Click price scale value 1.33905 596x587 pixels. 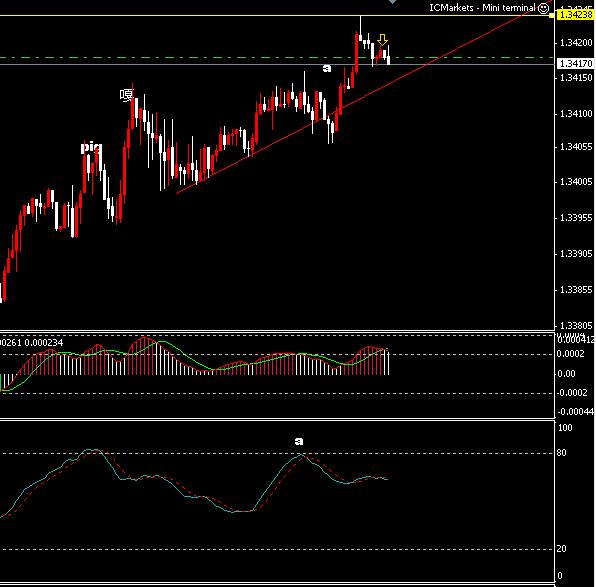pyautogui.click(x=576, y=254)
